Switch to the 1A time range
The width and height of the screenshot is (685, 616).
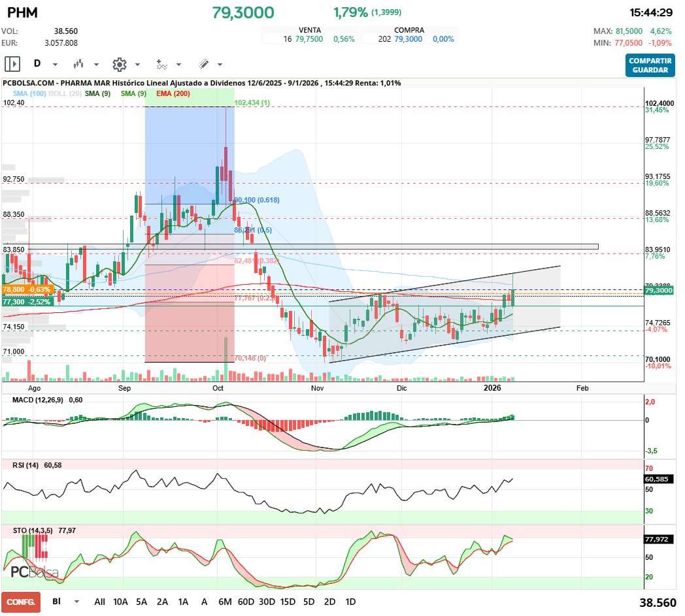(183, 602)
